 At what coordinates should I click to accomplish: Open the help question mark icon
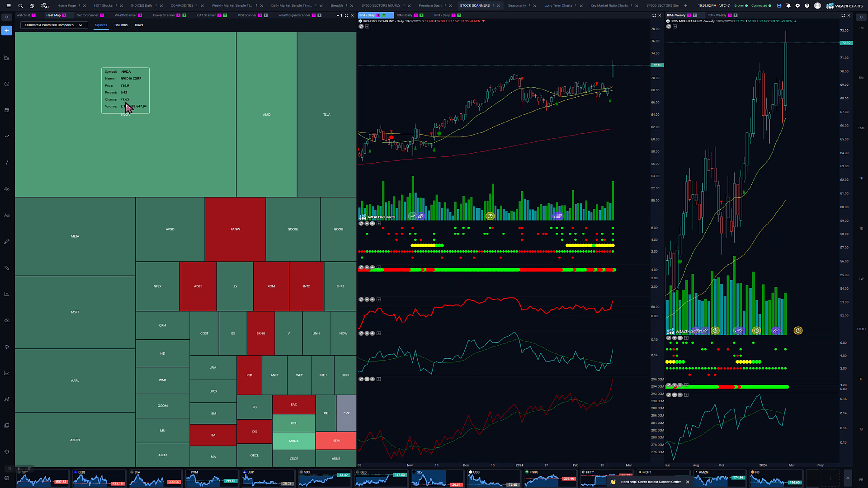tap(807, 6)
